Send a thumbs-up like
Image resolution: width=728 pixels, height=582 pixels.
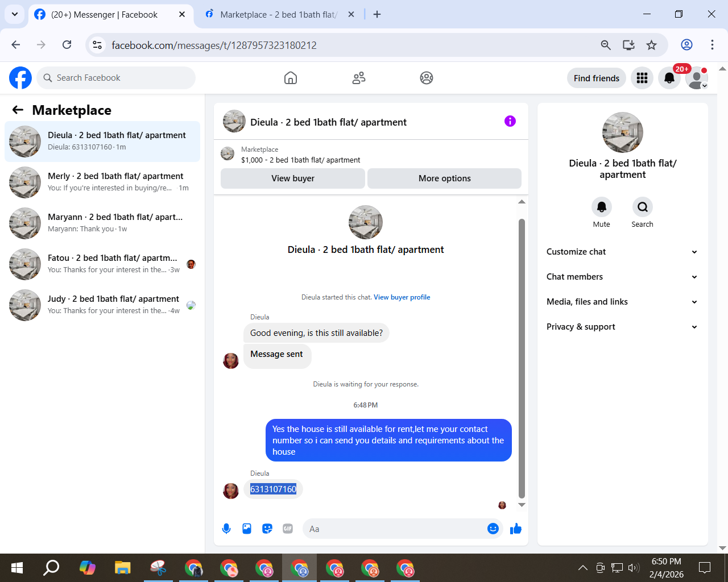[516, 529]
